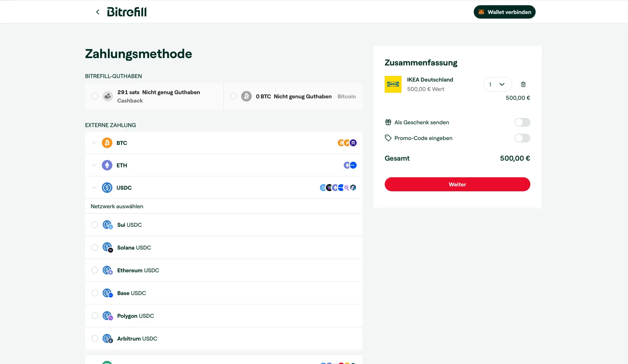Click the IKEA Deutschland product name
The height and width of the screenshot is (364, 628).
pyautogui.click(x=430, y=80)
